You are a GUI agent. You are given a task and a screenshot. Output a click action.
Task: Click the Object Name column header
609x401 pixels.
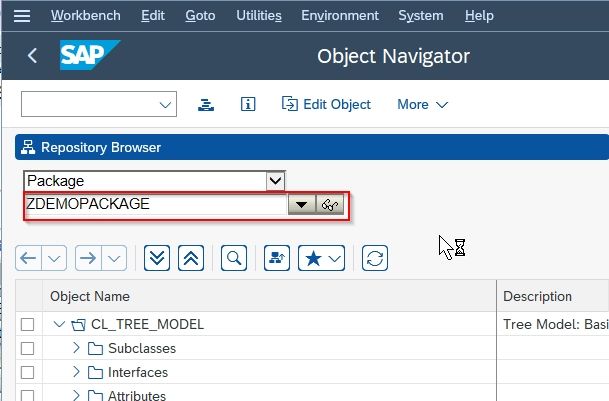point(269,296)
